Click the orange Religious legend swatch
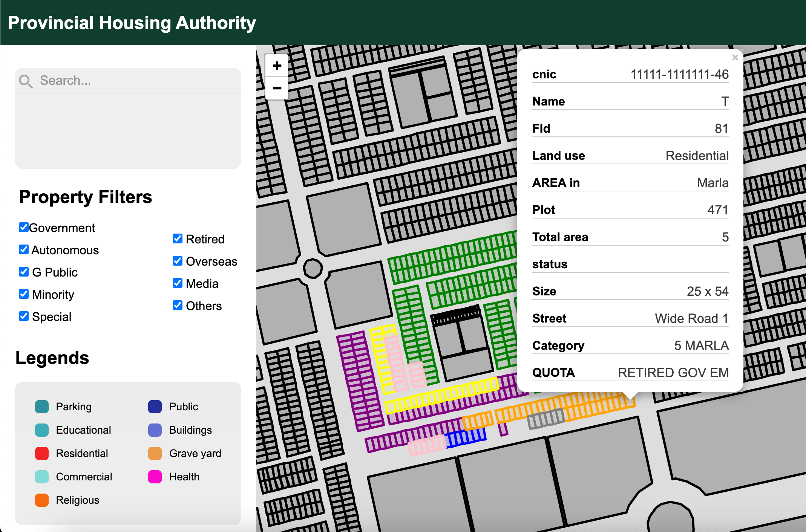 pyautogui.click(x=42, y=500)
